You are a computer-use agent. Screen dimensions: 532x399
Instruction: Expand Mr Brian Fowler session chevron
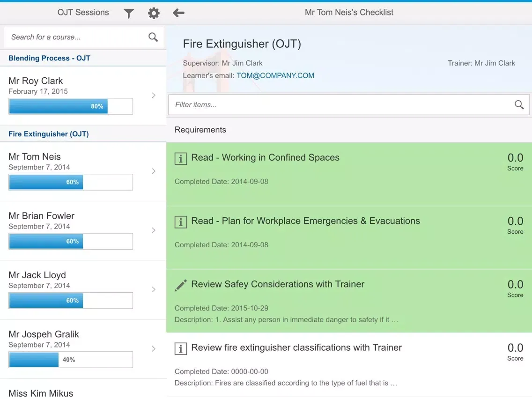click(x=154, y=230)
